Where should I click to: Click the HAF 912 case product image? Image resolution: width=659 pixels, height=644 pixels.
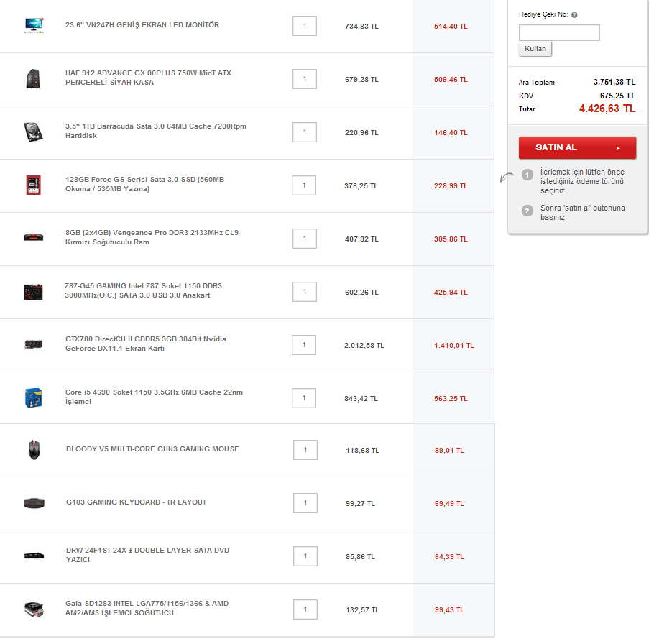click(34, 78)
